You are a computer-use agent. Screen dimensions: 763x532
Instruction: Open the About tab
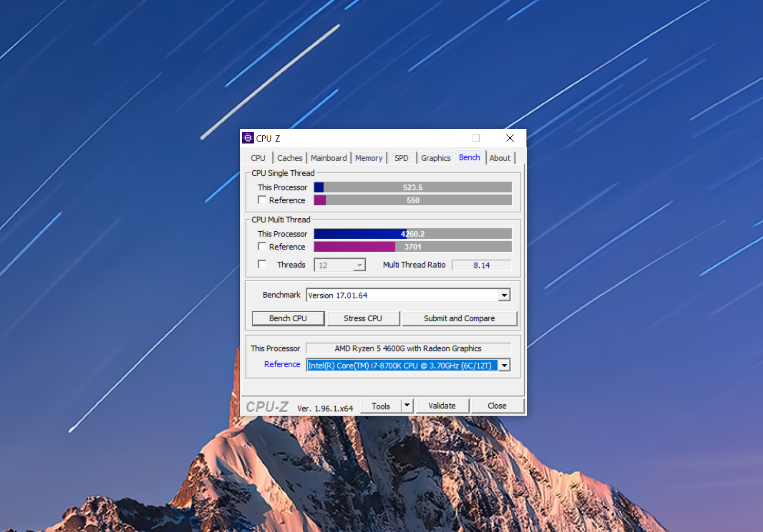[x=499, y=158]
